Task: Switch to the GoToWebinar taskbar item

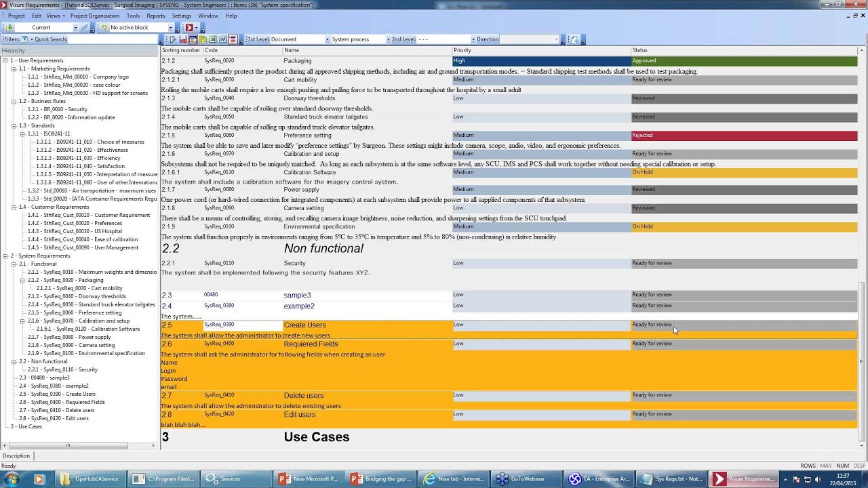Action: tap(526, 479)
